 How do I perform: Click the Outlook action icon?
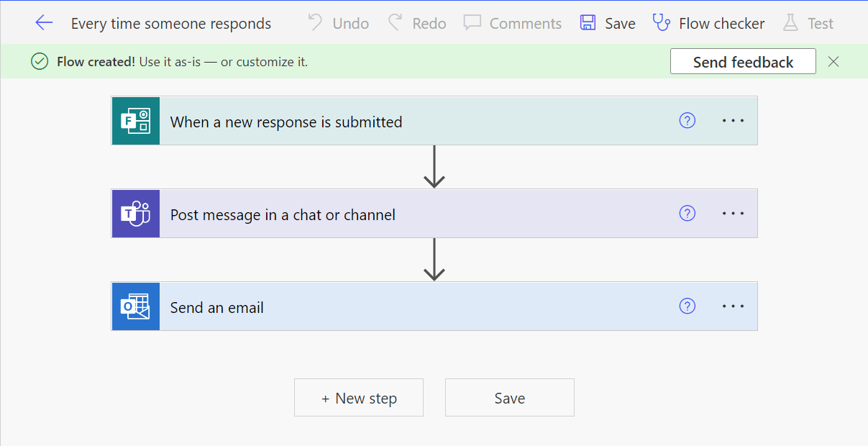[x=135, y=306]
